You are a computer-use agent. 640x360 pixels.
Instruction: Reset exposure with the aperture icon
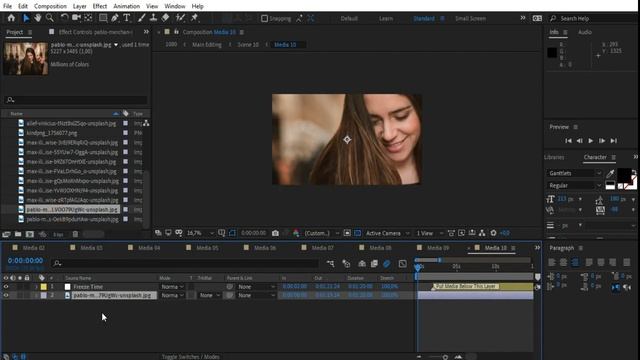(493, 233)
